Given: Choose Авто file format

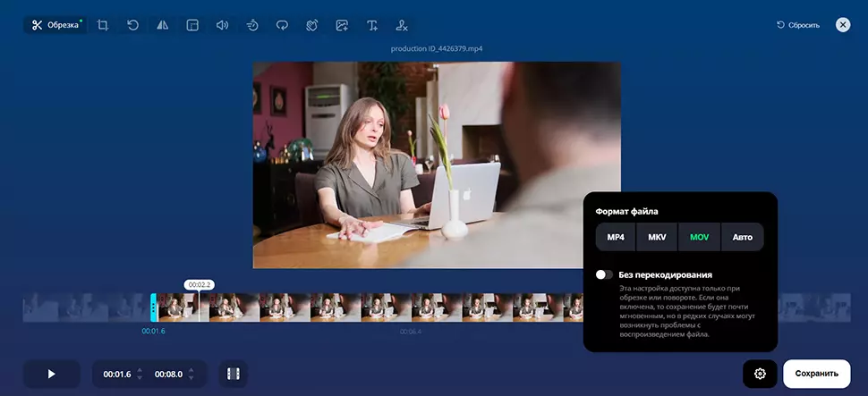Looking at the screenshot, I should tap(743, 237).
